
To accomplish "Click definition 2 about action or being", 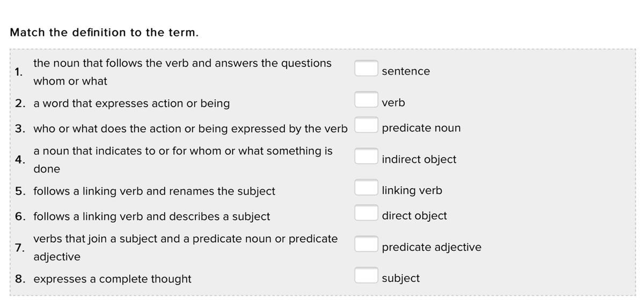I will [x=131, y=103].
